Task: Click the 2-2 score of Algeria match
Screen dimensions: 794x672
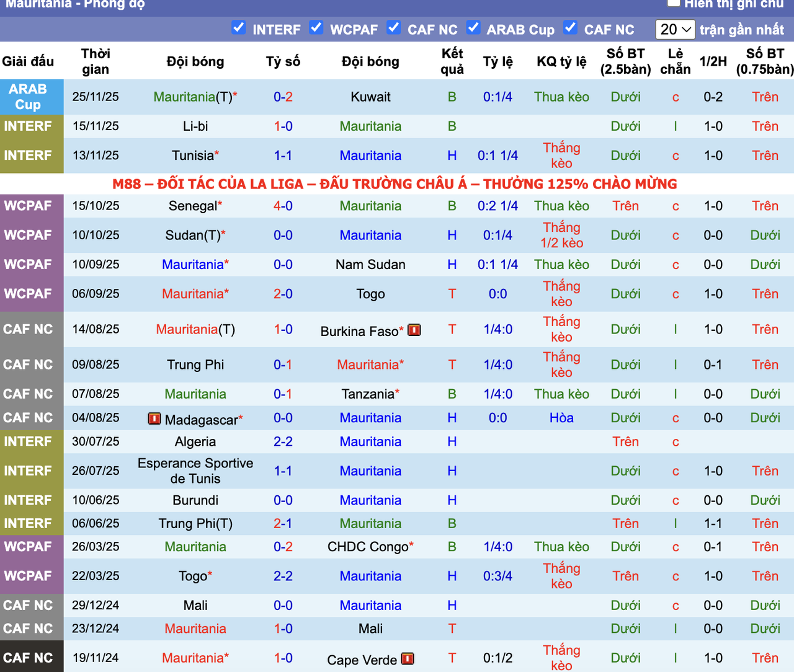Action: point(283,441)
